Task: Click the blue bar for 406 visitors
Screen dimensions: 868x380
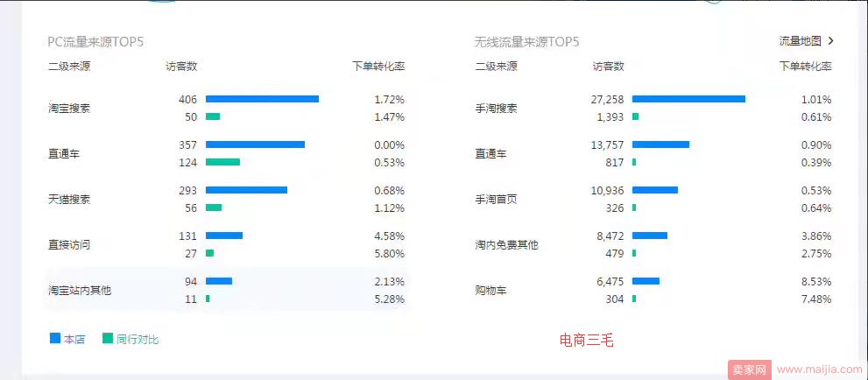Action: (263, 99)
